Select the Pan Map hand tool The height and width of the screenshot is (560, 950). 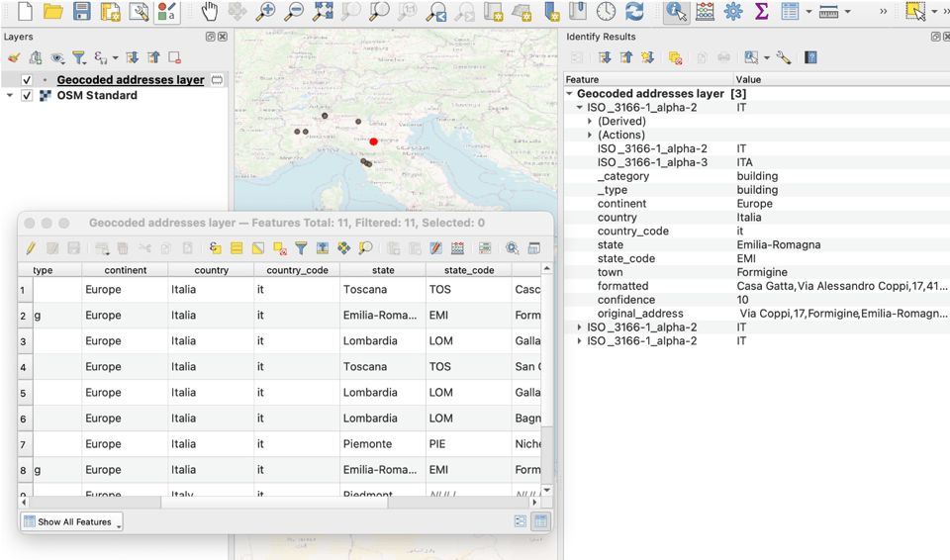click(x=209, y=12)
